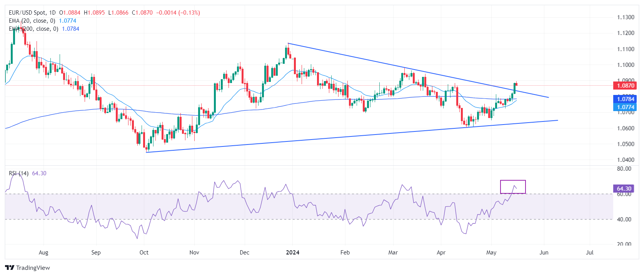This screenshot has height=276, width=644.
Task: Select the EMA 200 indicator legend
Action: click(33, 29)
